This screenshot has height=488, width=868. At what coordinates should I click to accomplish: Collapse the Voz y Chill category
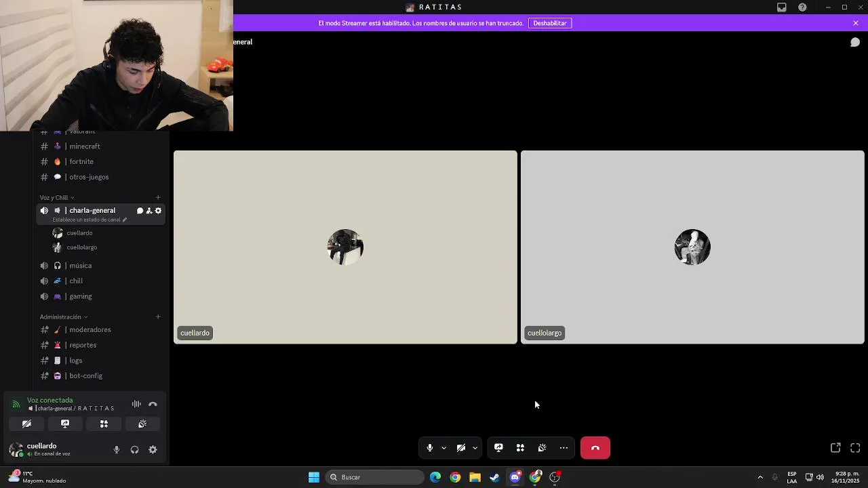tap(56, 197)
